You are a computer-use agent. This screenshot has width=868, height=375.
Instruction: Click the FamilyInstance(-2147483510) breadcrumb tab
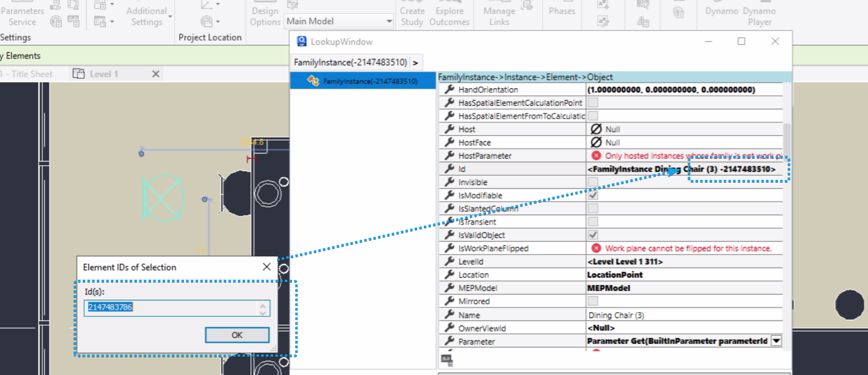pos(350,62)
